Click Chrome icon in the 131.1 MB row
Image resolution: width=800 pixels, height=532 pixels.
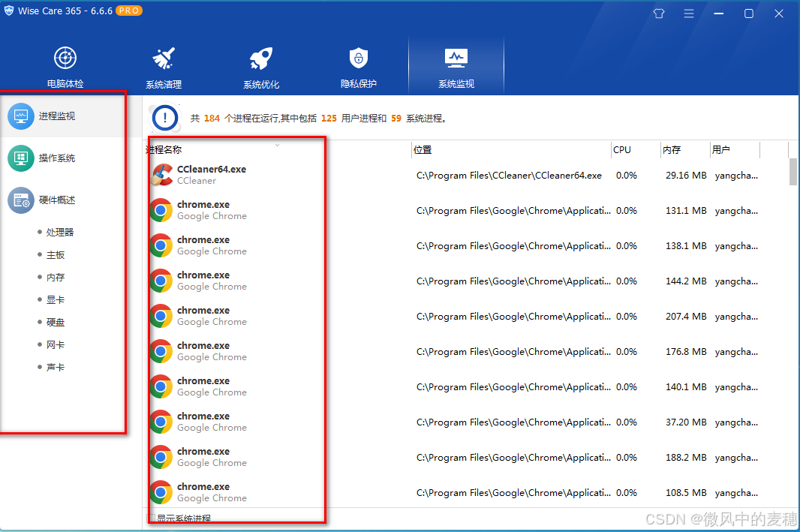click(161, 210)
